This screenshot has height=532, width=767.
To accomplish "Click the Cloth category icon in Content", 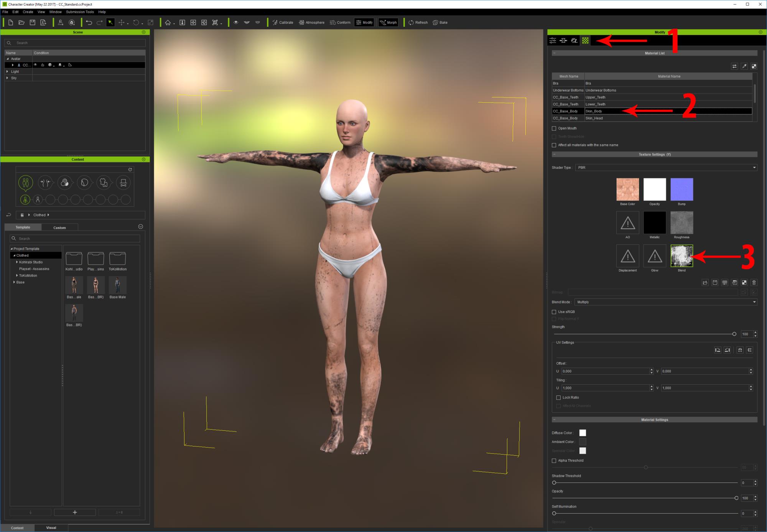I will pos(104,183).
